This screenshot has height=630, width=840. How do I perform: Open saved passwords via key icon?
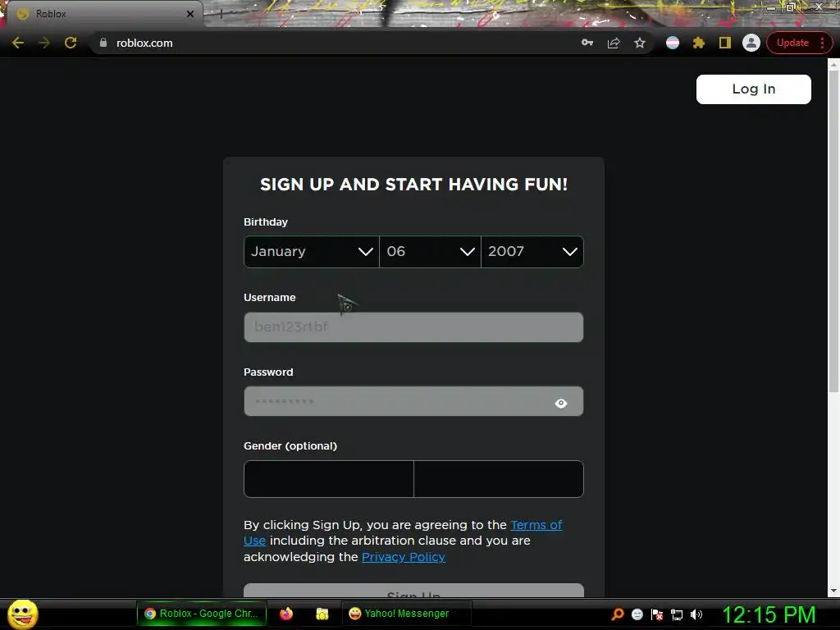point(587,43)
